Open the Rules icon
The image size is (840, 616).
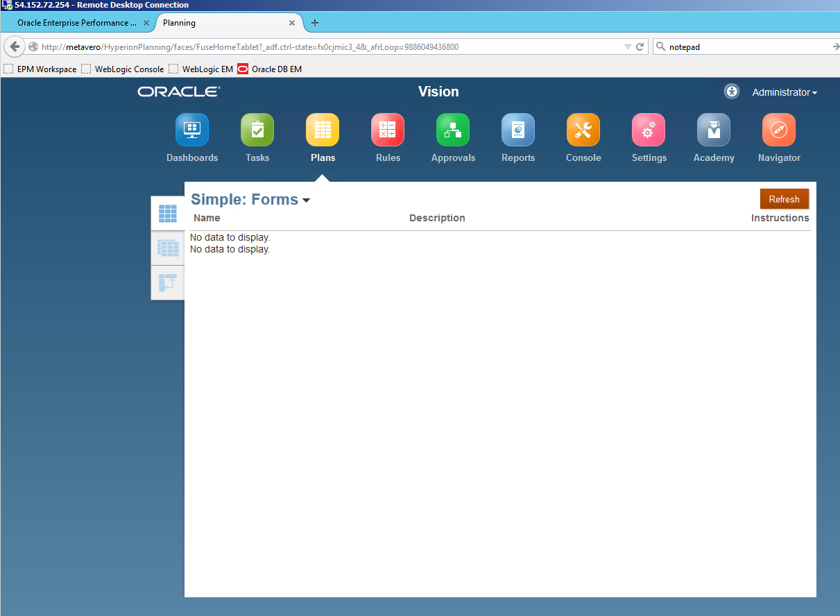(388, 130)
